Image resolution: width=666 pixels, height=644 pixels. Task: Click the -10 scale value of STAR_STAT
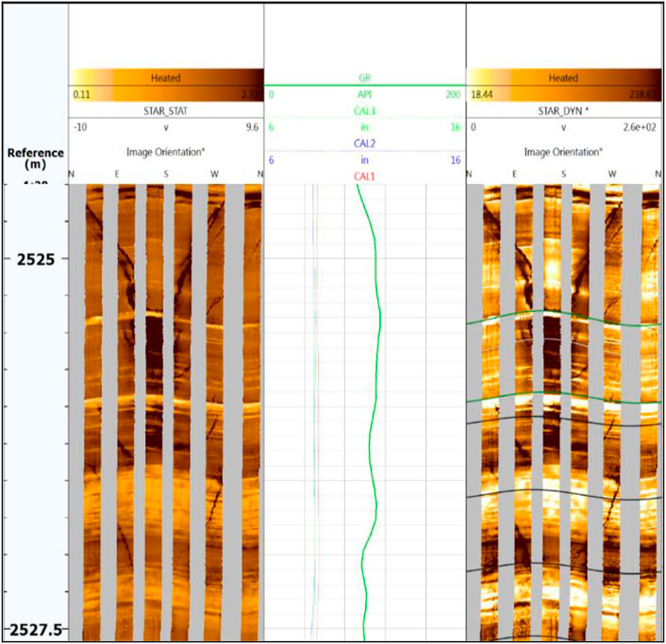(x=80, y=127)
